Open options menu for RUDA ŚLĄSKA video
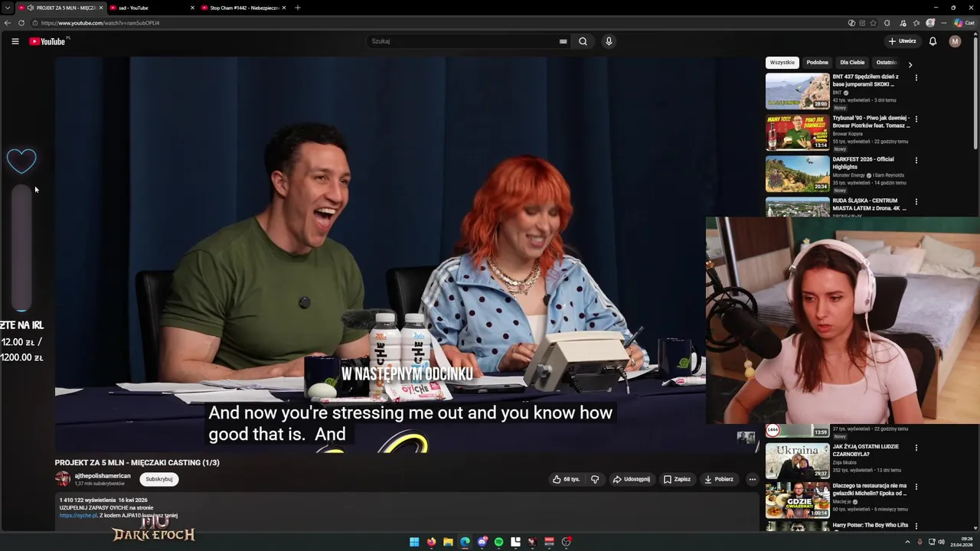The height and width of the screenshot is (551, 980). coord(916,201)
